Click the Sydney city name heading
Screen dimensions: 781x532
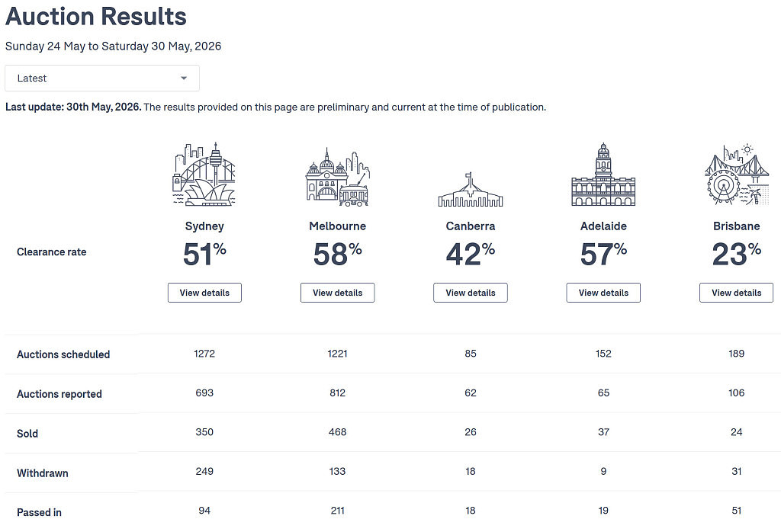pos(204,226)
